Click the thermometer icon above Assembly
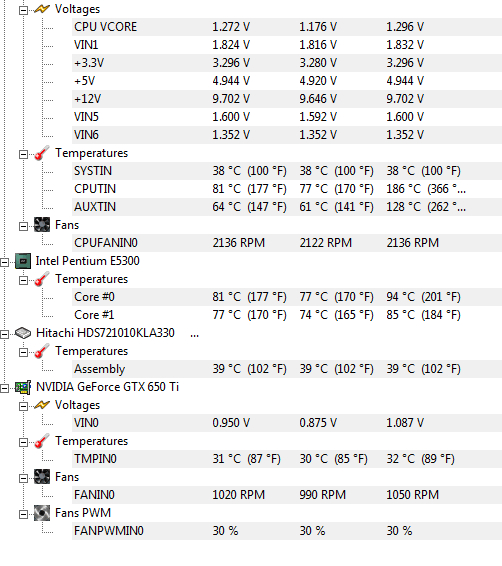 click(42, 351)
